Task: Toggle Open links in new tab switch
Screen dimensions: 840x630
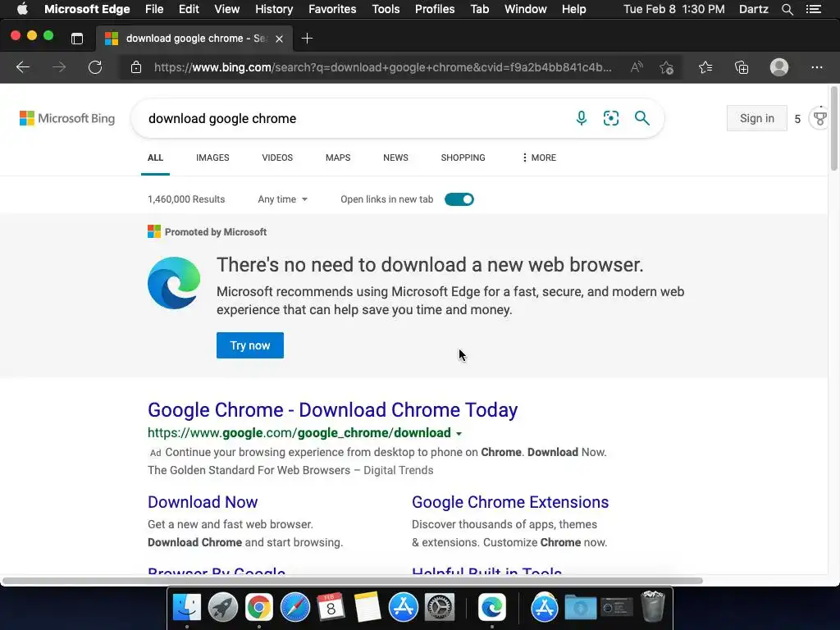Action: click(459, 199)
